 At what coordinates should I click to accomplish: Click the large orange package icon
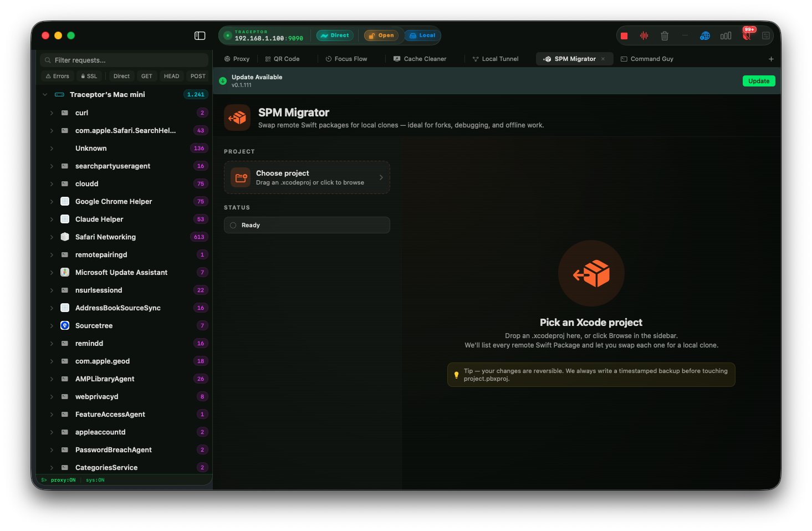click(x=591, y=273)
